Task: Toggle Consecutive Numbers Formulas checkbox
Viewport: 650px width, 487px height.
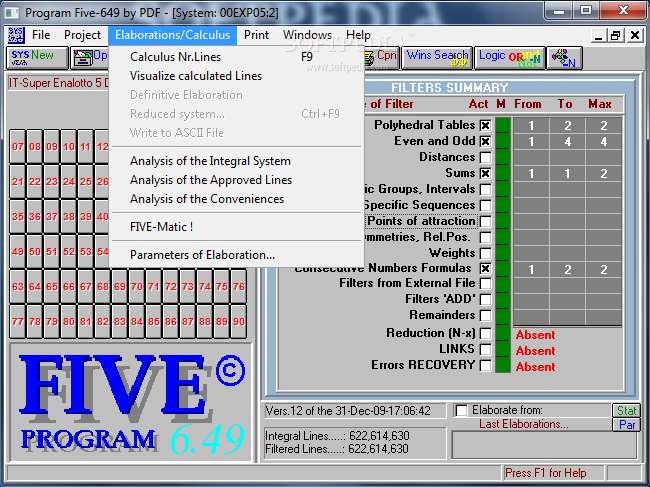Action: tap(485, 269)
